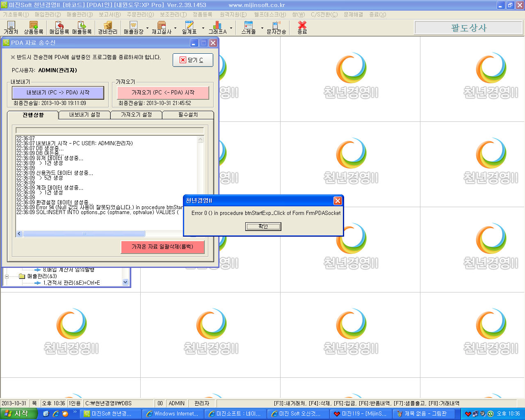Screen dimensions: 525x420
Task: Click status bar date 2013-10-31
Action: click(14, 403)
